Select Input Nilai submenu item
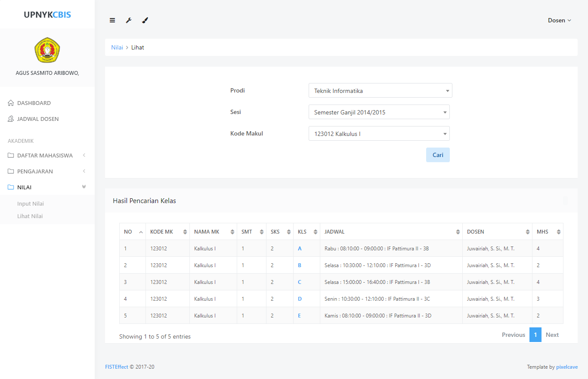Viewport: 588px width, 379px height. tap(31, 204)
